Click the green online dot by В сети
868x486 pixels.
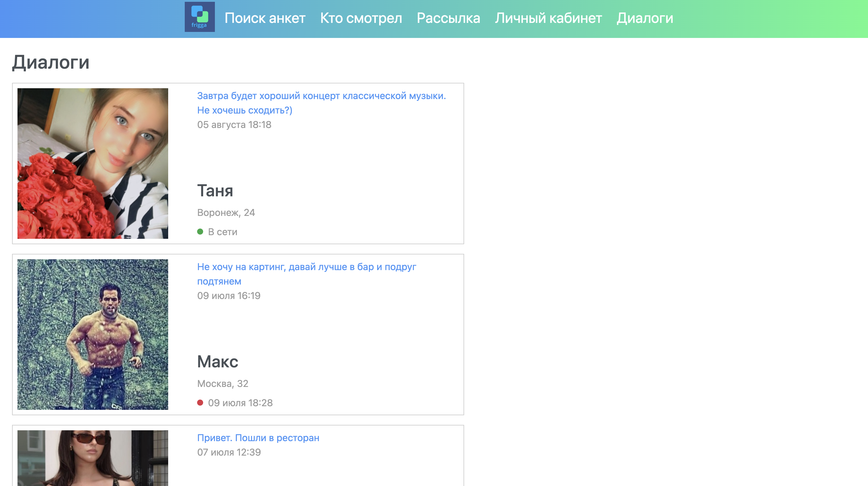click(x=200, y=232)
